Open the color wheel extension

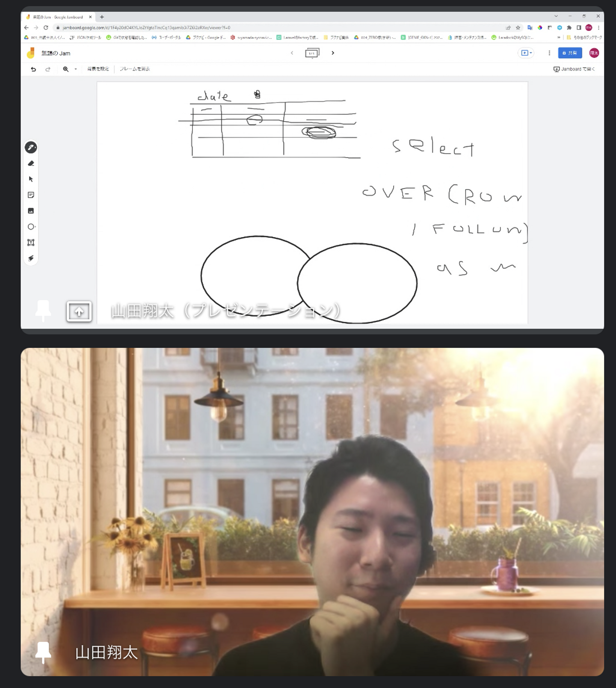tap(540, 28)
